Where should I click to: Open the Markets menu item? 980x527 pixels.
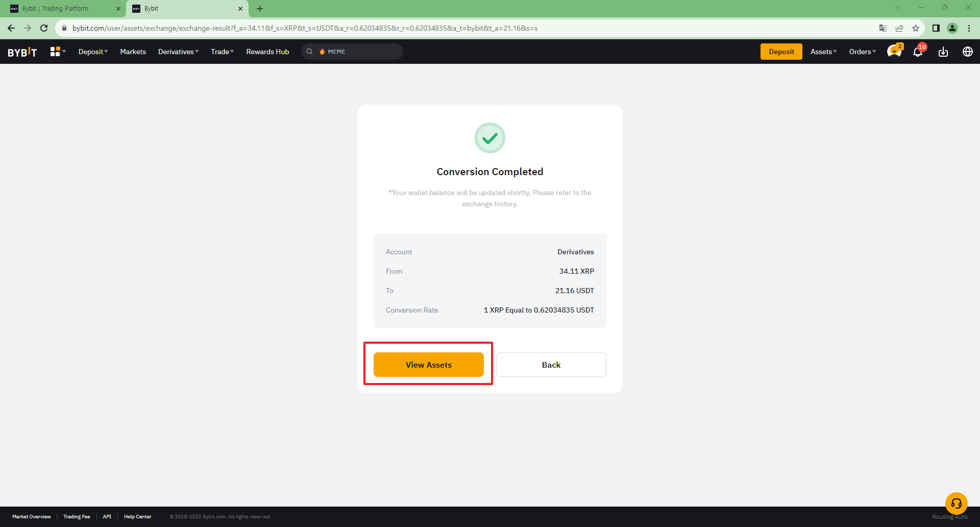[x=133, y=52]
